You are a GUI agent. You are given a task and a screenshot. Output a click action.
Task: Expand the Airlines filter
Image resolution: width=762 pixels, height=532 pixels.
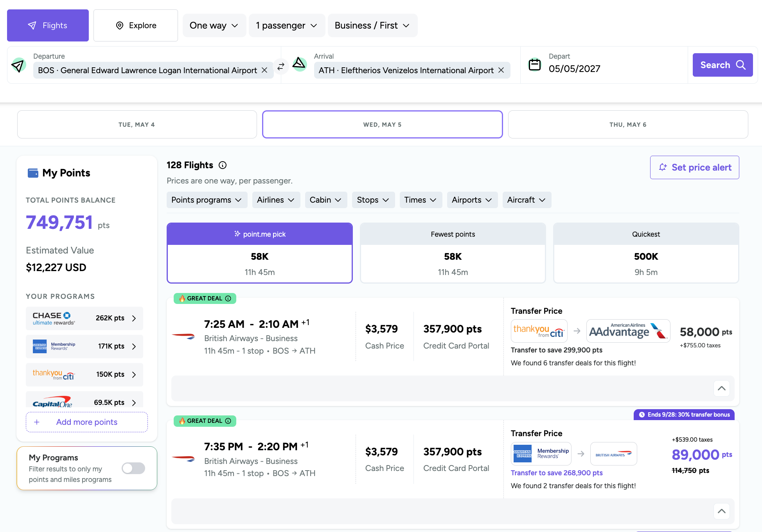[276, 200]
